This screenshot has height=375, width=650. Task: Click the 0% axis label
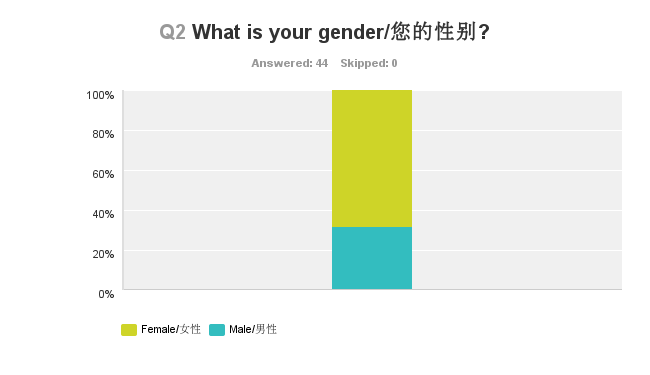(x=106, y=294)
